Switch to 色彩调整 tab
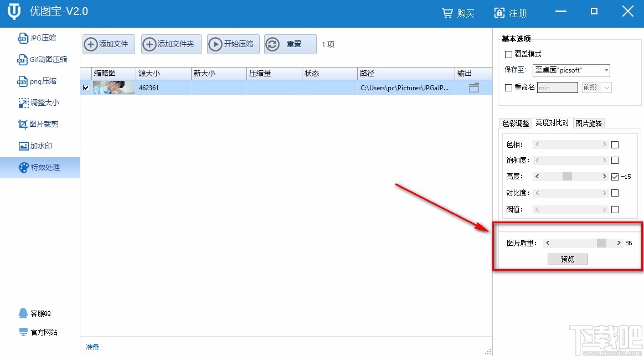The image size is (644, 356). click(x=516, y=123)
